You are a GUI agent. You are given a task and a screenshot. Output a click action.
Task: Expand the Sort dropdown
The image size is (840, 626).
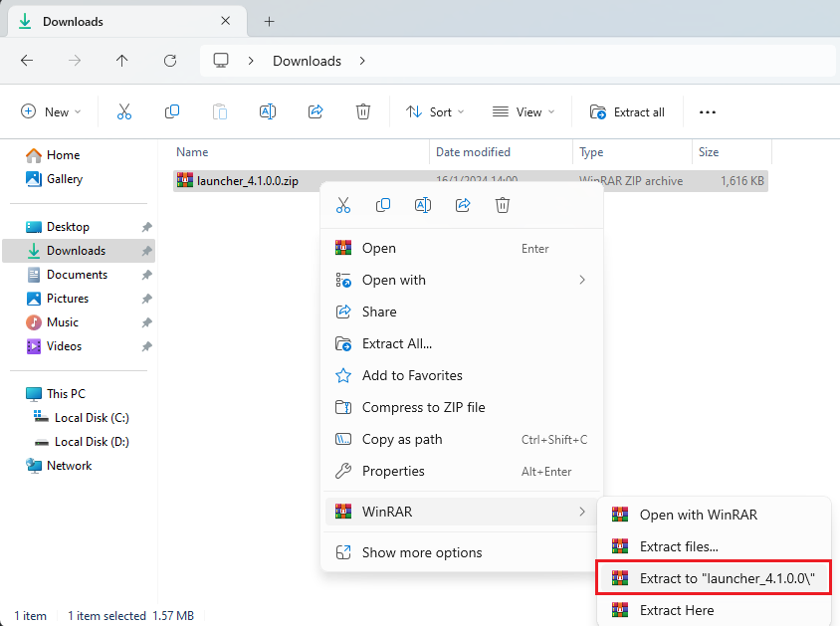pos(436,112)
